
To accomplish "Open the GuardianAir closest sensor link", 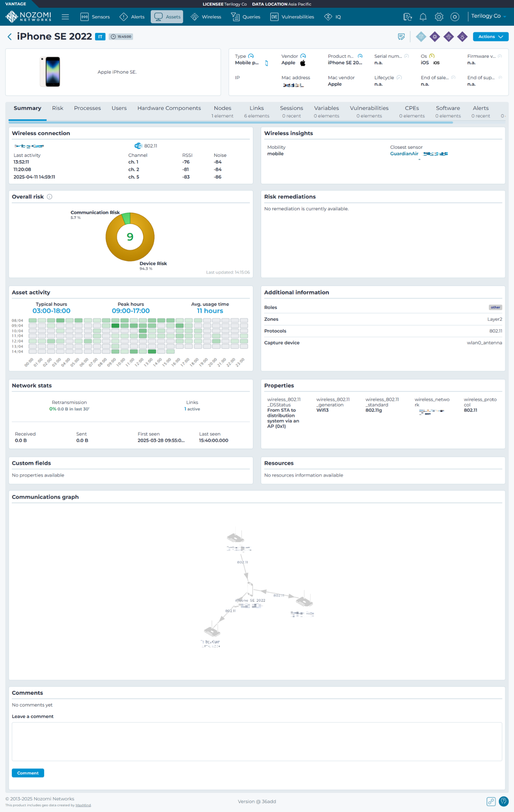I will pyautogui.click(x=404, y=154).
